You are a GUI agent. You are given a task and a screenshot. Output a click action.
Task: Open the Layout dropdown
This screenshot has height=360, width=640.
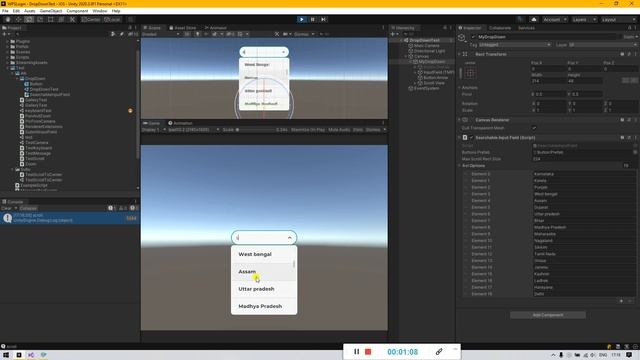[618, 19]
